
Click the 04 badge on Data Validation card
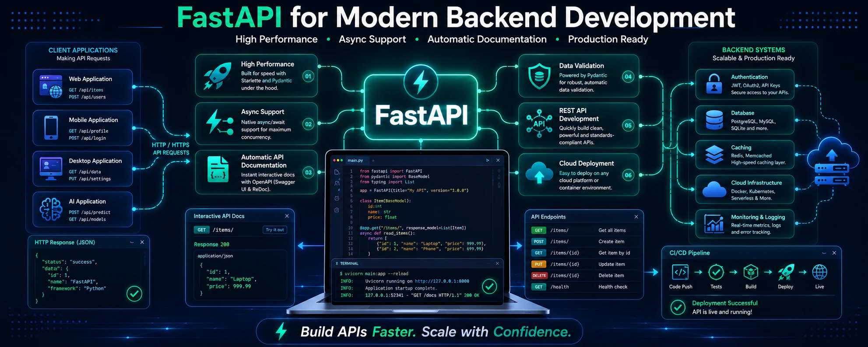pos(628,77)
